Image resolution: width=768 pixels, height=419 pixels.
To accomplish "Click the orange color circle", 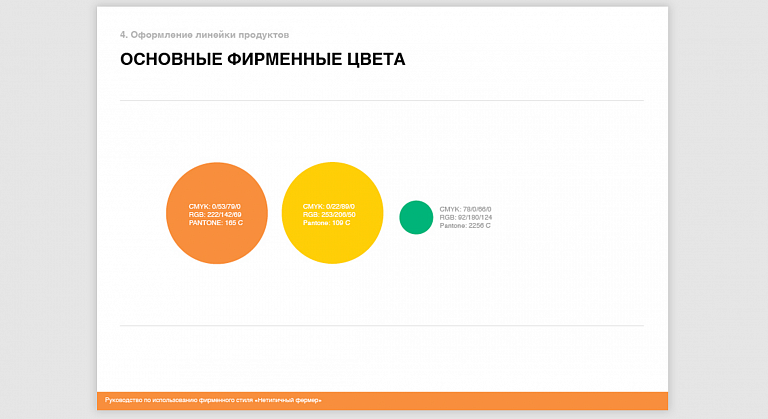I will coord(216,213).
